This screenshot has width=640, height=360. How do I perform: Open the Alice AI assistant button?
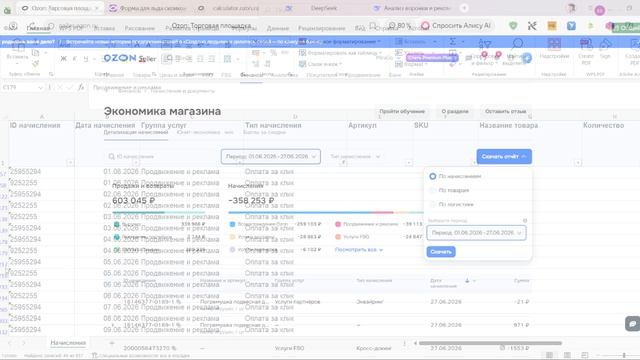(456, 26)
